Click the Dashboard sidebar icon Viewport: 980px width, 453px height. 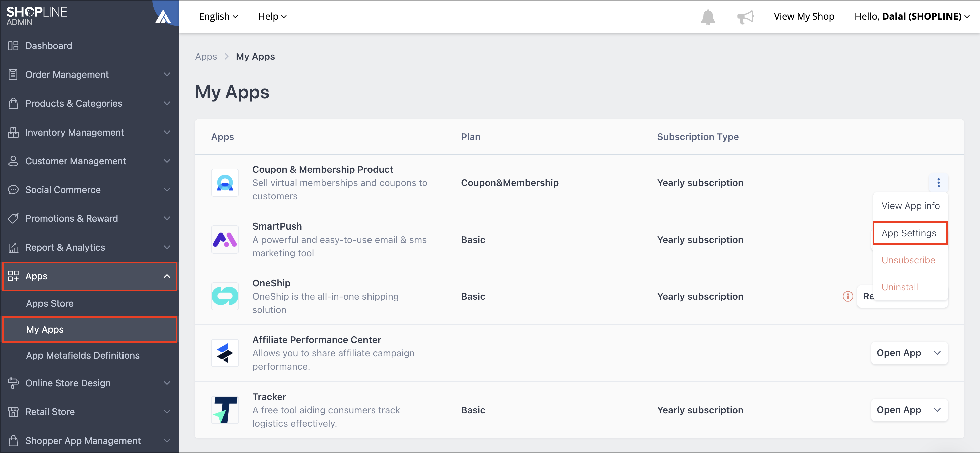13,46
